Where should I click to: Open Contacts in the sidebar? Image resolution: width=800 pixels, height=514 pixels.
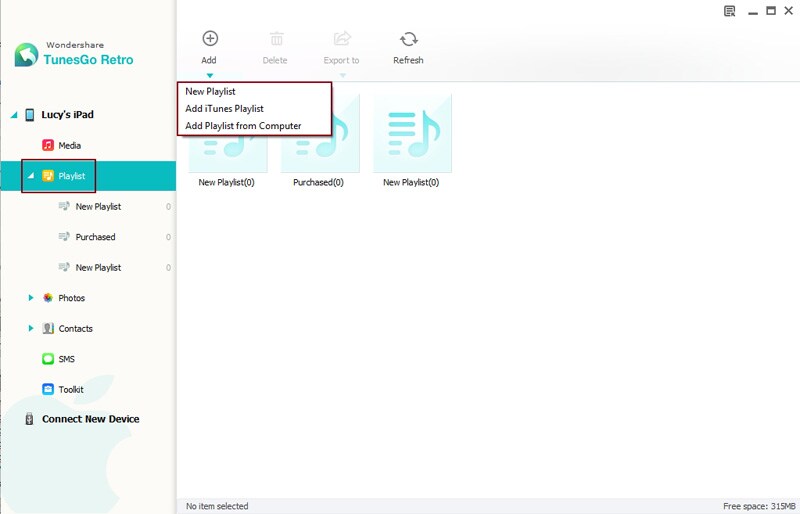coord(76,329)
